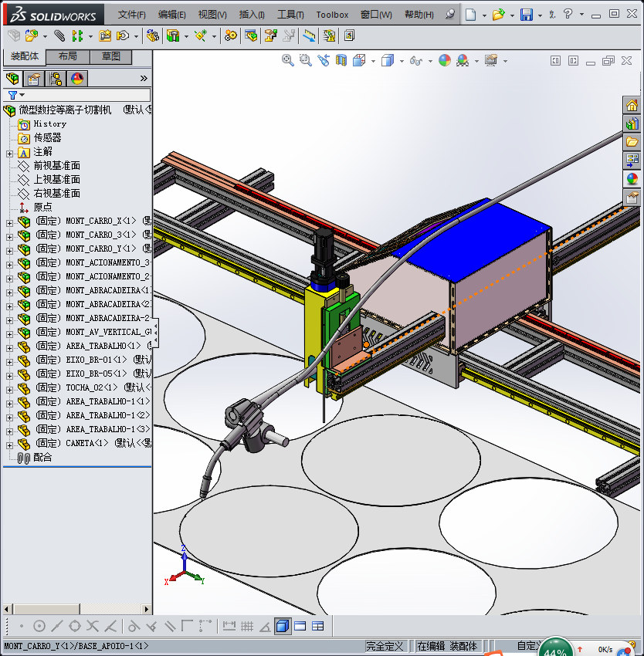Open the Section View tool
The height and width of the screenshot is (656, 644).
[341, 60]
